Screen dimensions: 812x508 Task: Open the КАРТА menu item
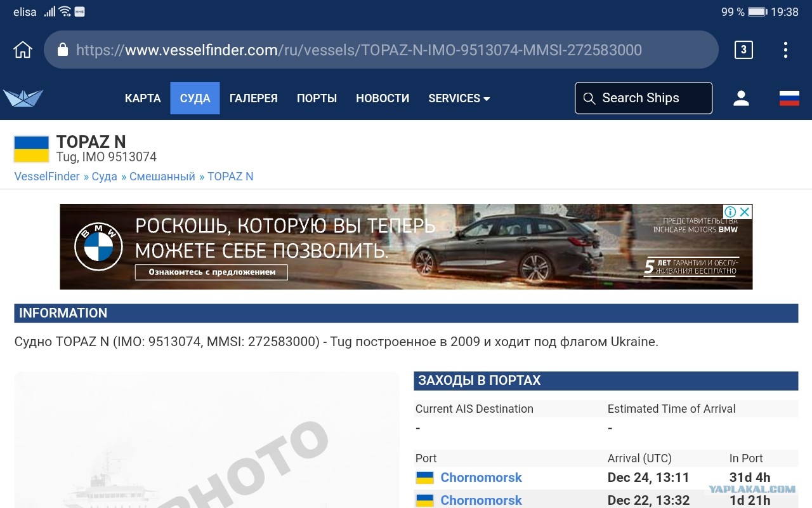tap(143, 98)
